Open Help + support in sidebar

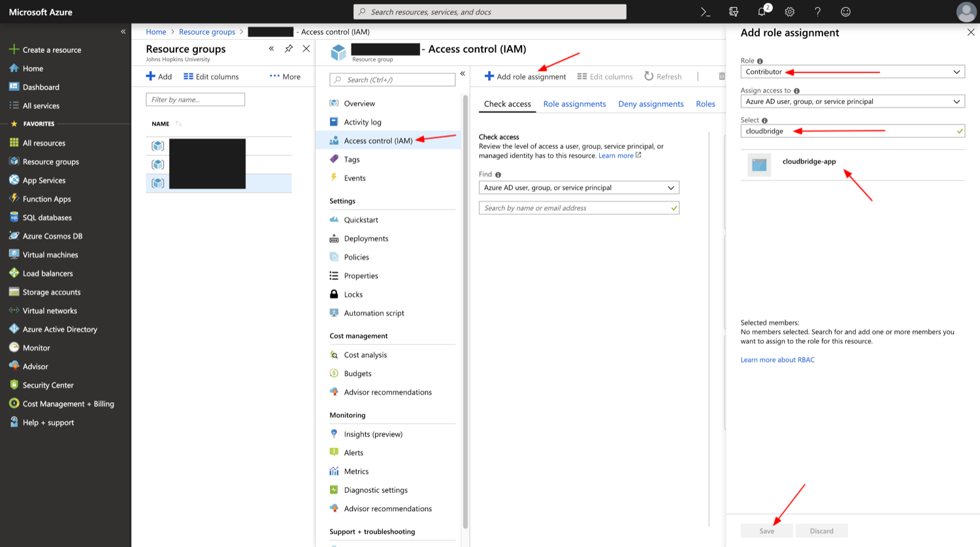click(48, 422)
